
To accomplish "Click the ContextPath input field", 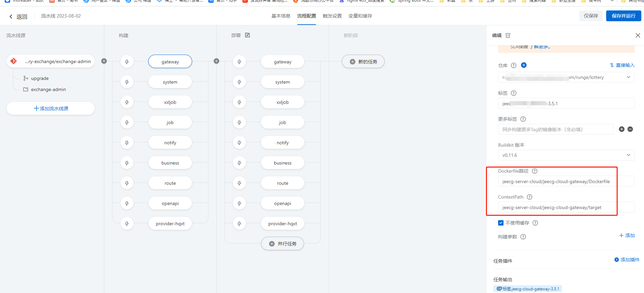I will tap(566, 207).
